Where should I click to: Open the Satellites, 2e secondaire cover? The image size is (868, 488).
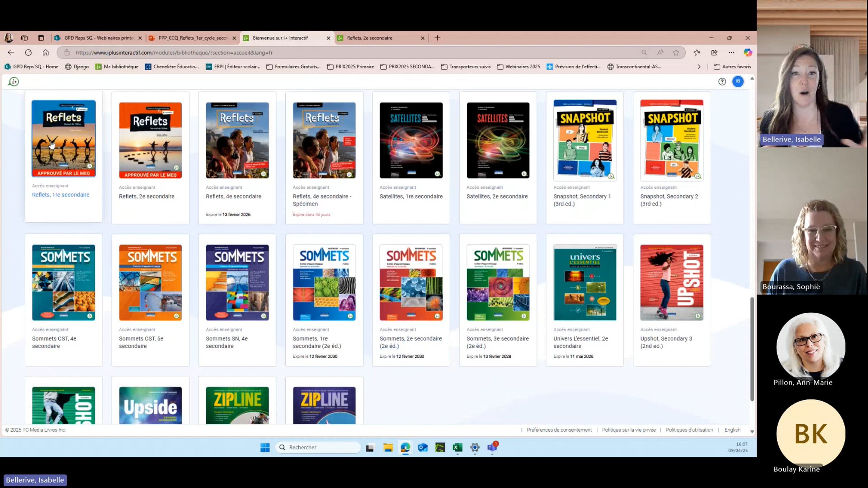click(x=498, y=140)
